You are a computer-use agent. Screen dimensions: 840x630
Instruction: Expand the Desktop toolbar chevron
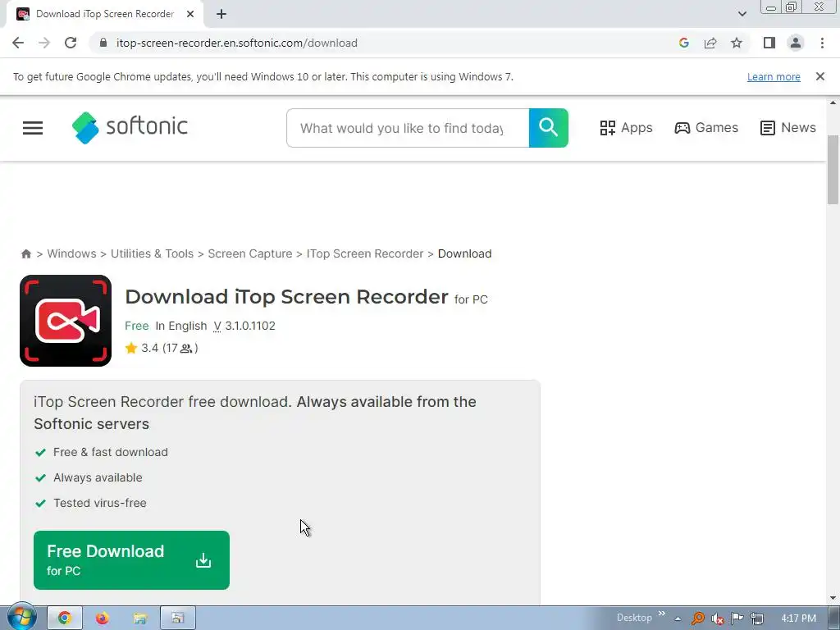coord(662,614)
